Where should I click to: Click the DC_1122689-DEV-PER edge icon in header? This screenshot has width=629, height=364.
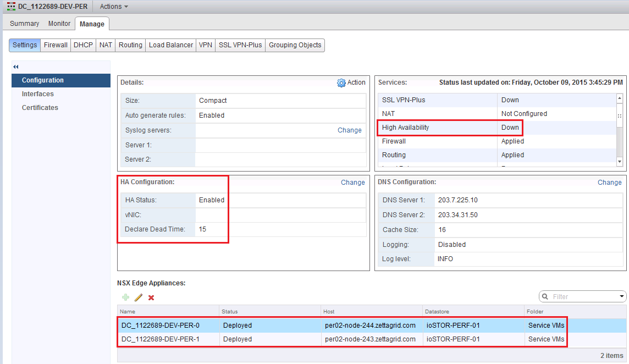11,7
